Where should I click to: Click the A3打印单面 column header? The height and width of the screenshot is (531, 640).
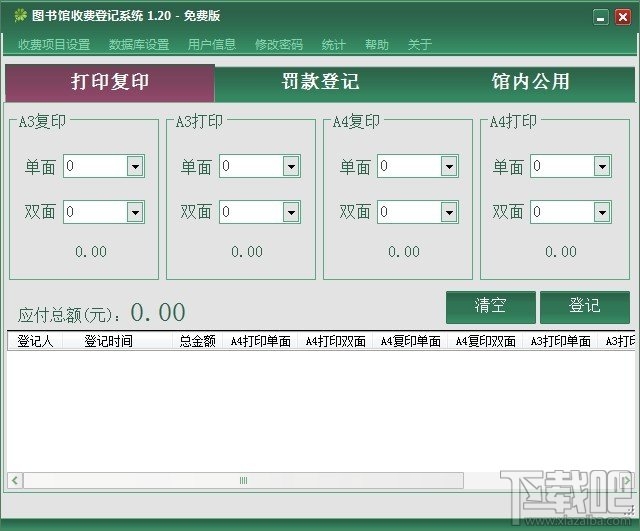click(x=561, y=341)
